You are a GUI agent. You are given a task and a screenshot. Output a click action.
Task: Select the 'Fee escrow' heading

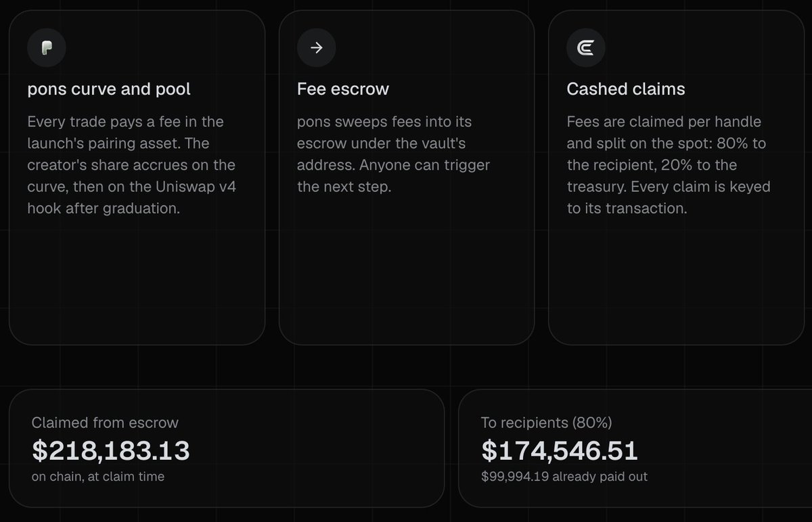(x=343, y=89)
